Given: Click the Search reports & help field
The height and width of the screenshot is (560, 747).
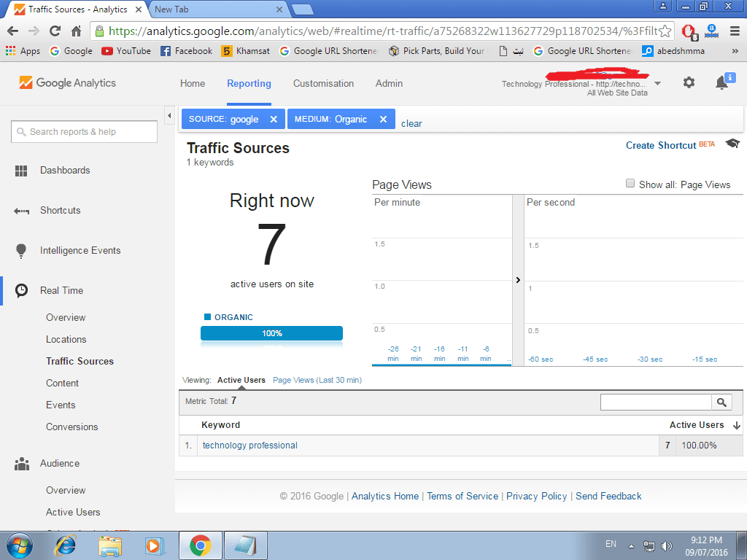Looking at the screenshot, I should (85, 132).
